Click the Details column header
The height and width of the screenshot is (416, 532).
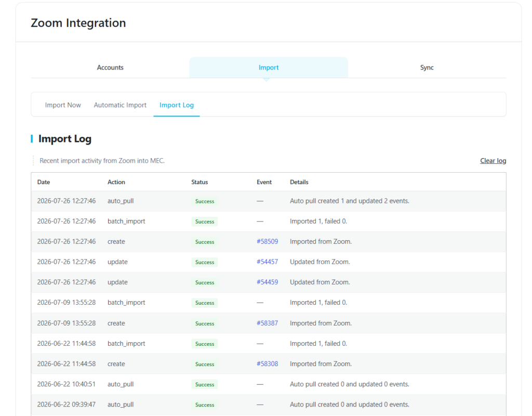[299, 182]
